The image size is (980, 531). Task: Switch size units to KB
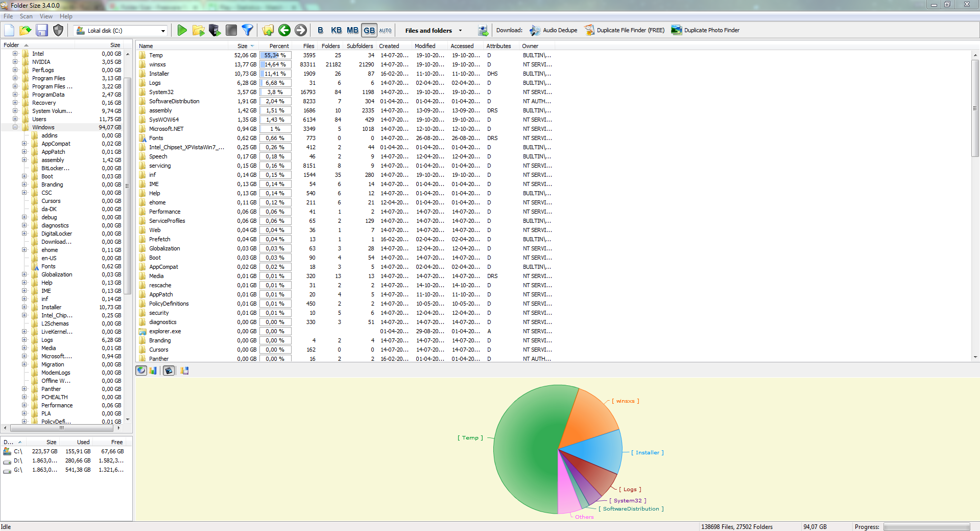coord(336,30)
